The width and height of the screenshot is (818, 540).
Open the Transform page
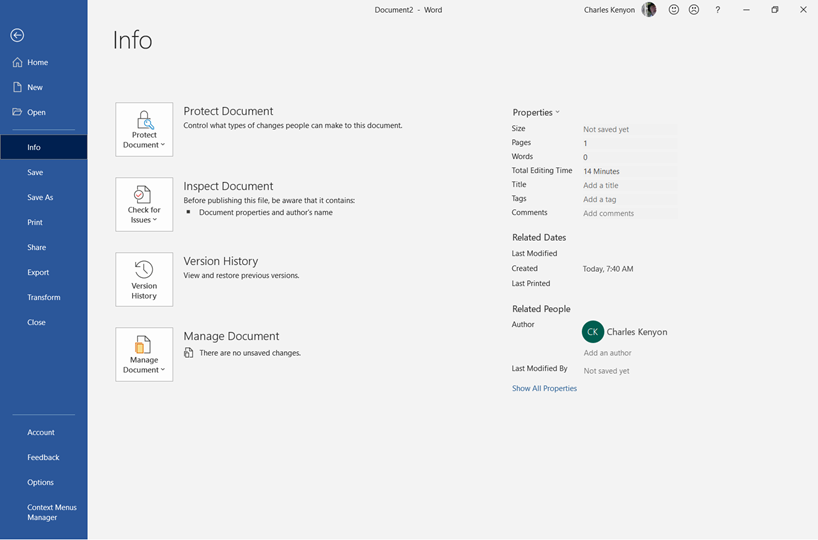tap(44, 297)
